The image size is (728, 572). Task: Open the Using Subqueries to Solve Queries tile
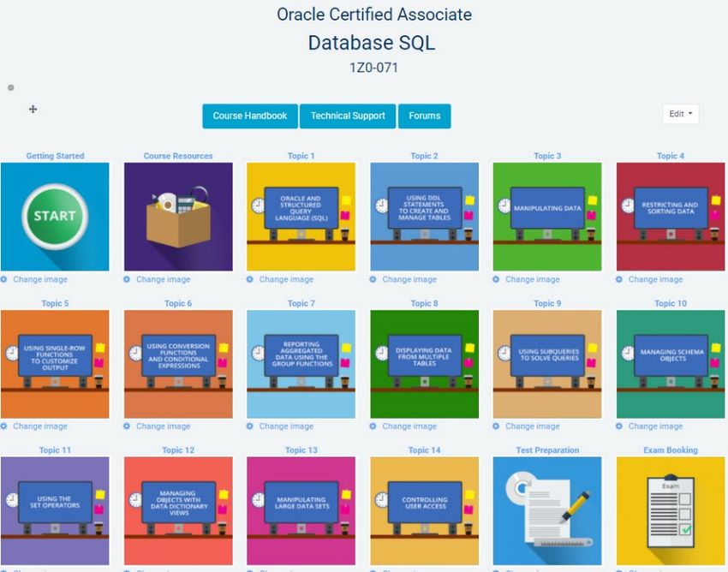[x=547, y=364]
